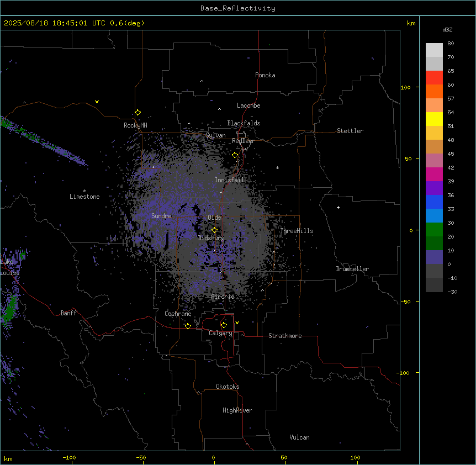The width and height of the screenshot is (476, 465).
Task: Click the yellow v marker northeast of Calgary
Action: (237, 323)
